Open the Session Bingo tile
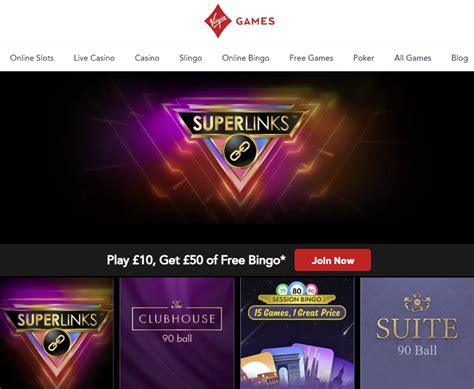Screen dimensions: 474x389 click(297, 333)
